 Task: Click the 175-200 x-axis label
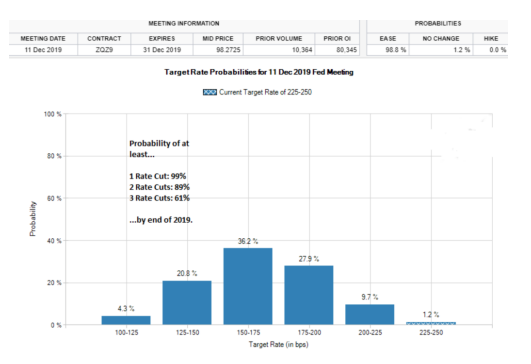(x=309, y=333)
